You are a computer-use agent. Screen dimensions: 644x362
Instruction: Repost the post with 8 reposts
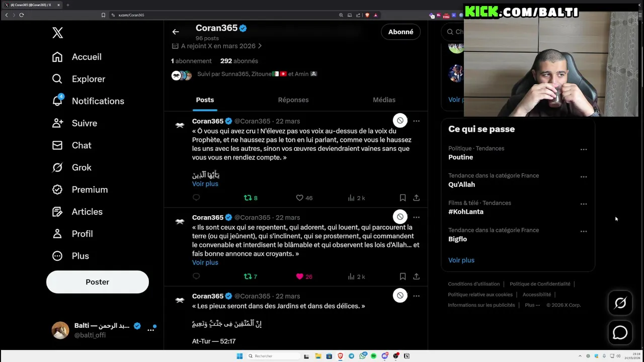(x=251, y=198)
